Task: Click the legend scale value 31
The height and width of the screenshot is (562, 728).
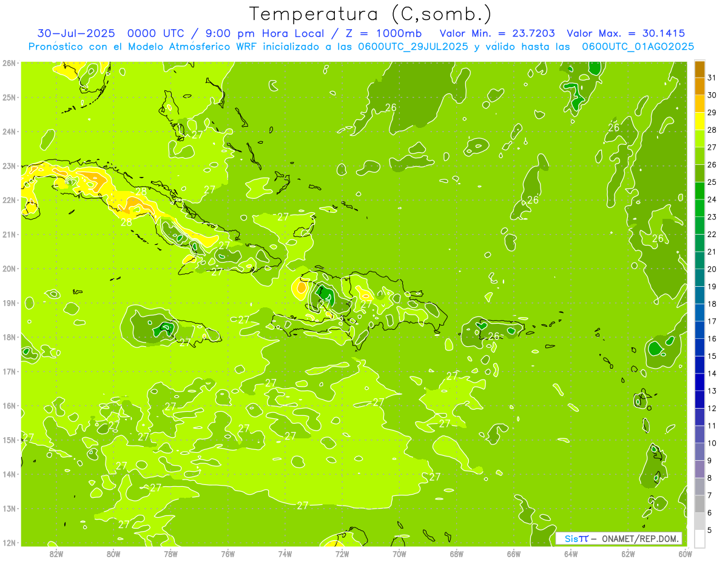Action: tap(712, 78)
